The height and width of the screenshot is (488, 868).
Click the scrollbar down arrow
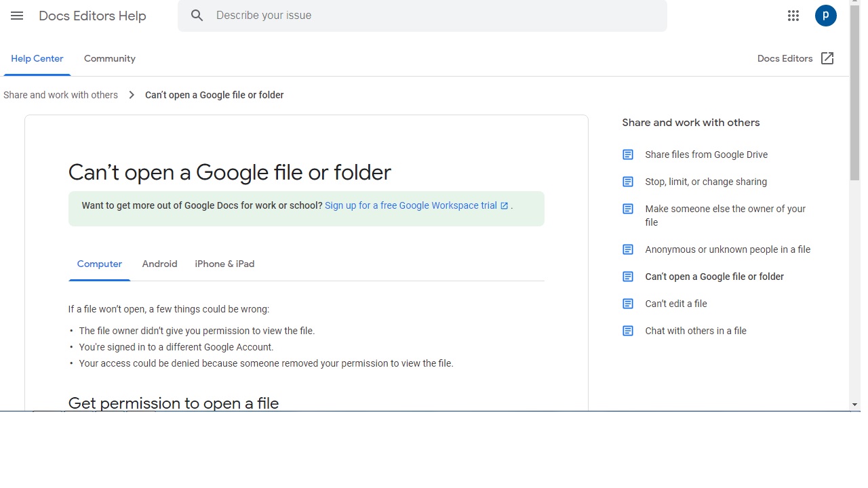(x=854, y=405)
